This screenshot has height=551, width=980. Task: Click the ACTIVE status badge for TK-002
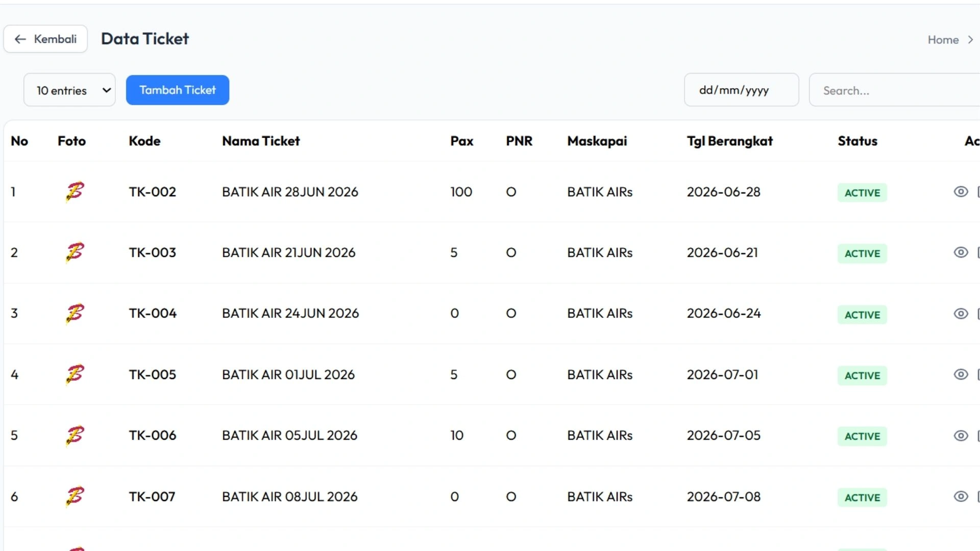862,193
